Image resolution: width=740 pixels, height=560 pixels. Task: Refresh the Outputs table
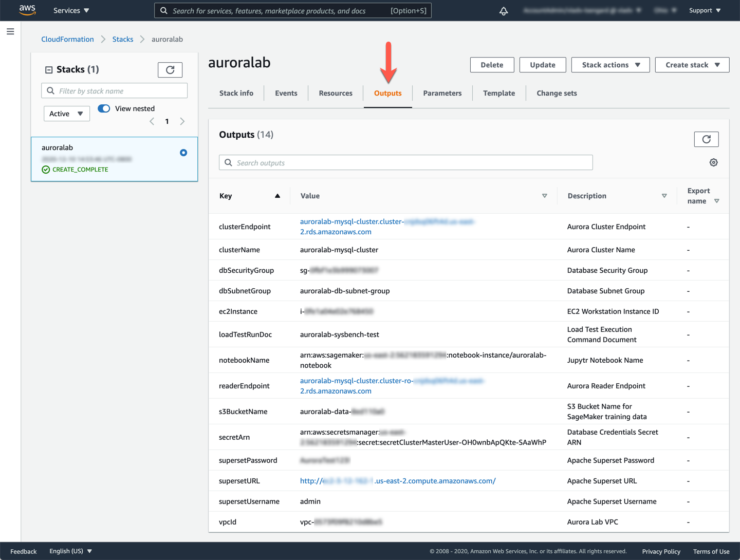pyautogui.click(x=706, y=139)
